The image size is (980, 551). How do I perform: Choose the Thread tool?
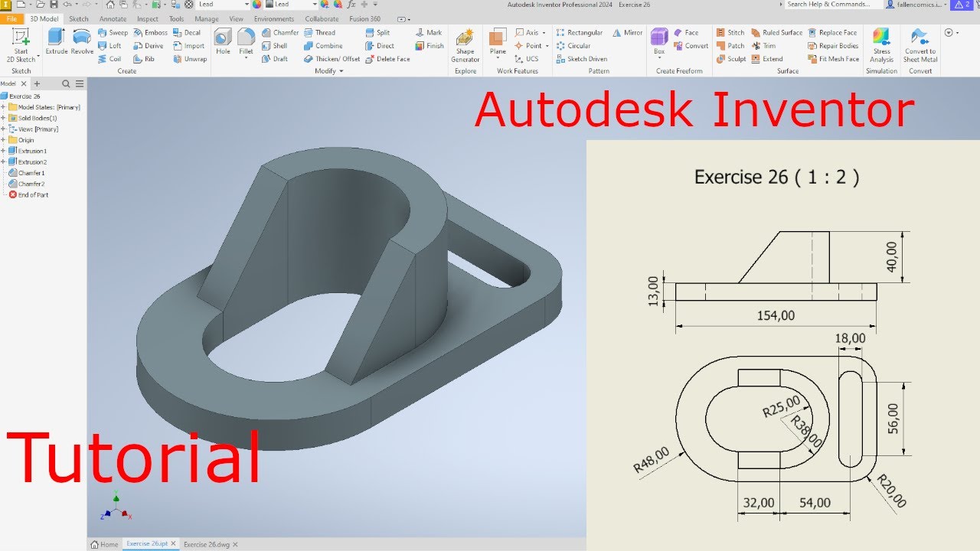tap(319, 33)
